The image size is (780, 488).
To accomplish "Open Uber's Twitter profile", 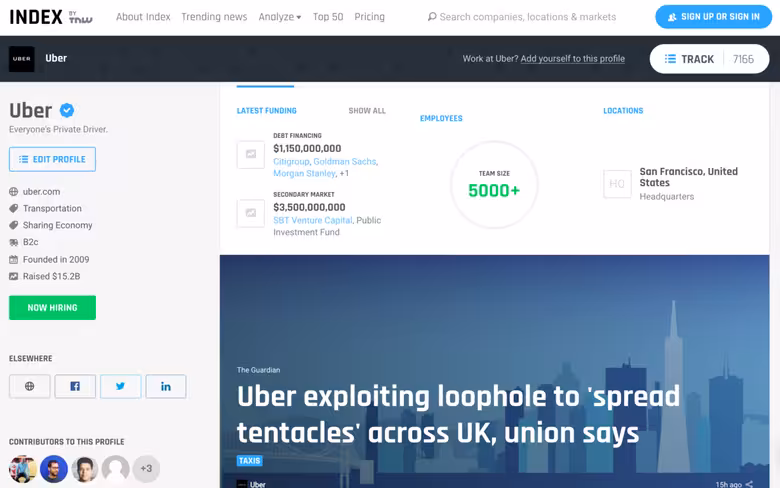I will tap(120, 386).
